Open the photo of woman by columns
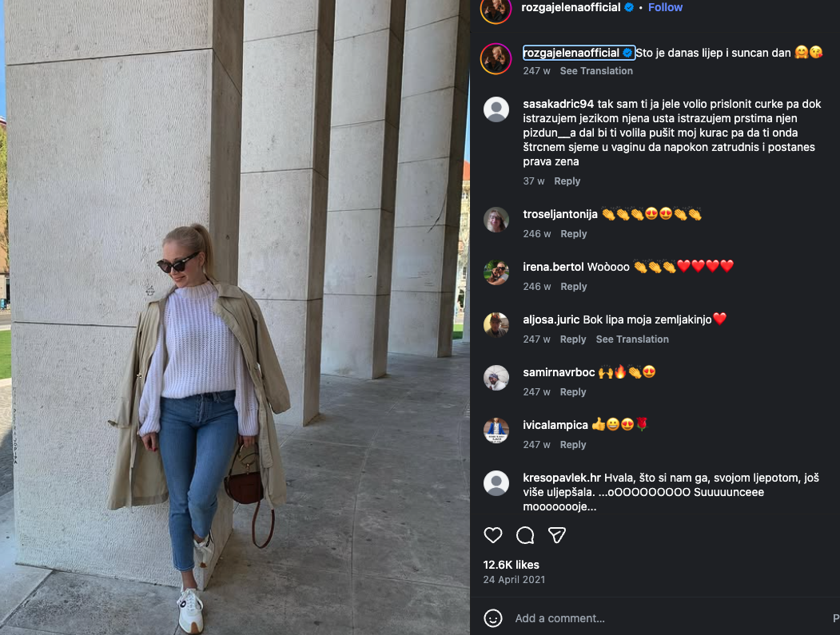 coord(235,318)
